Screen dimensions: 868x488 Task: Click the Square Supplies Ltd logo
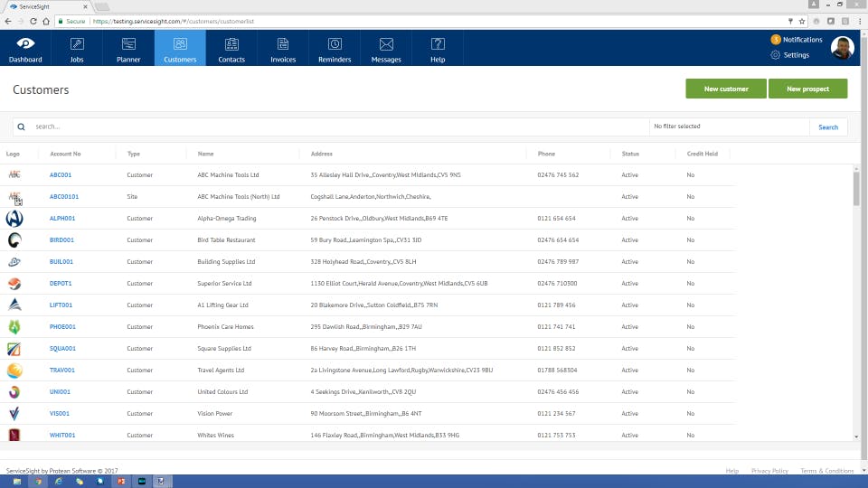tap(14, 349)
